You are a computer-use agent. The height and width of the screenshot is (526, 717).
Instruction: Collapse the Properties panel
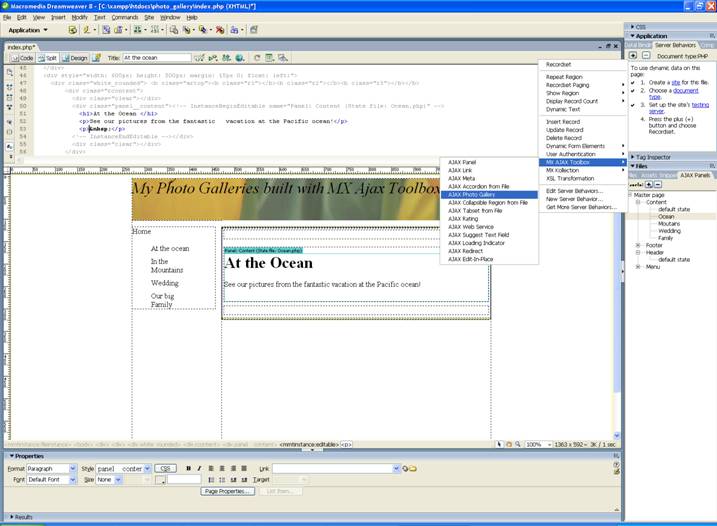(x=12, y=456)
